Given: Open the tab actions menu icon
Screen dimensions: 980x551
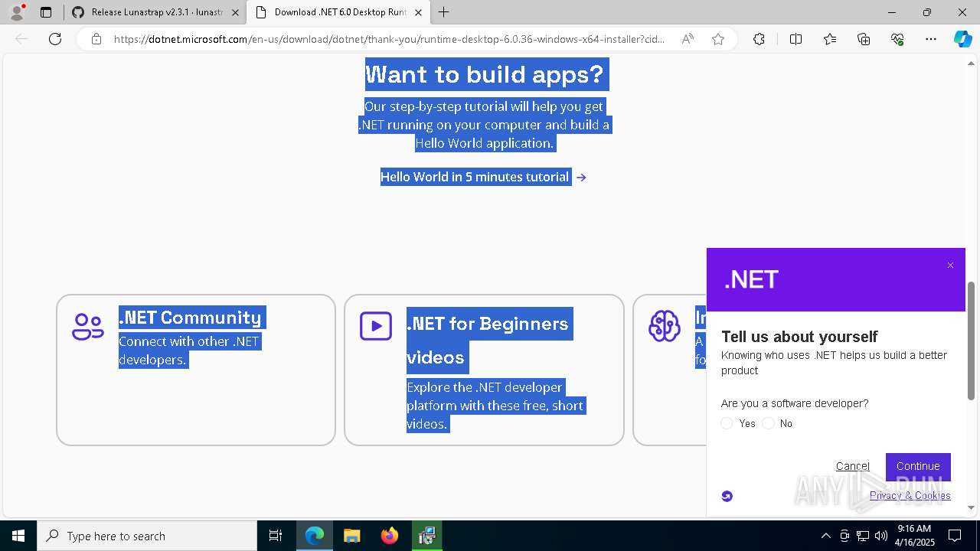Looking at the screenshot, I should tap(46, 12).
